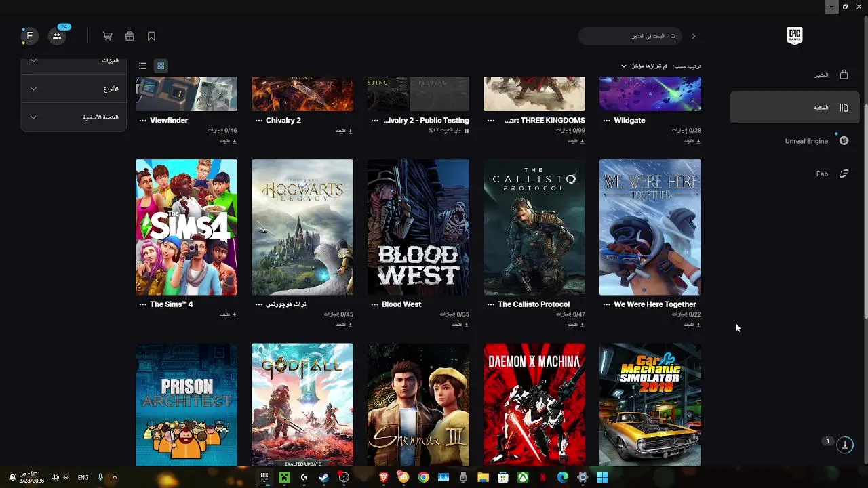This screenshot has height=488, width=868.
Task: Open File Explorer from the taskbar
Action: pyautogui.click(x=483, y=477)
